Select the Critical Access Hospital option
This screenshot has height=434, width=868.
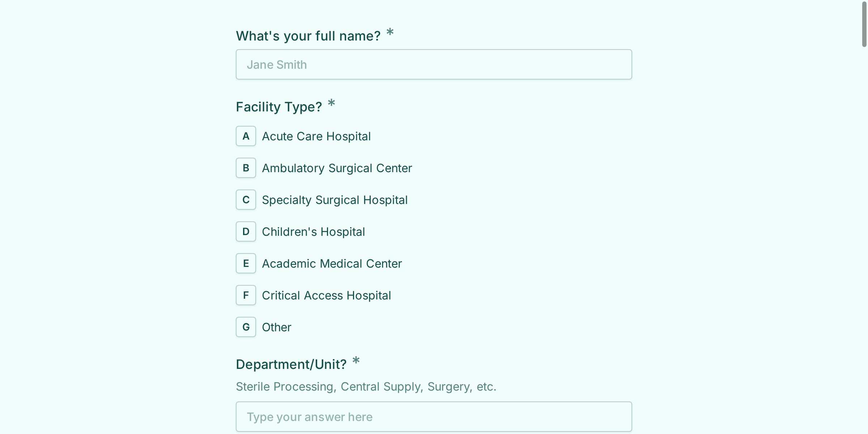326,295
